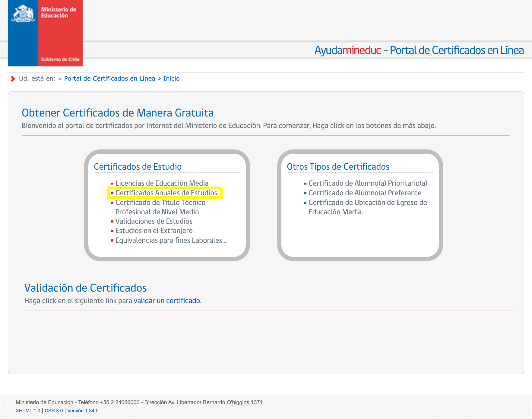Open Certificado de Alumno(a) Prioritario(a)
Screen dimensions: 532x419
coord(368,183)
